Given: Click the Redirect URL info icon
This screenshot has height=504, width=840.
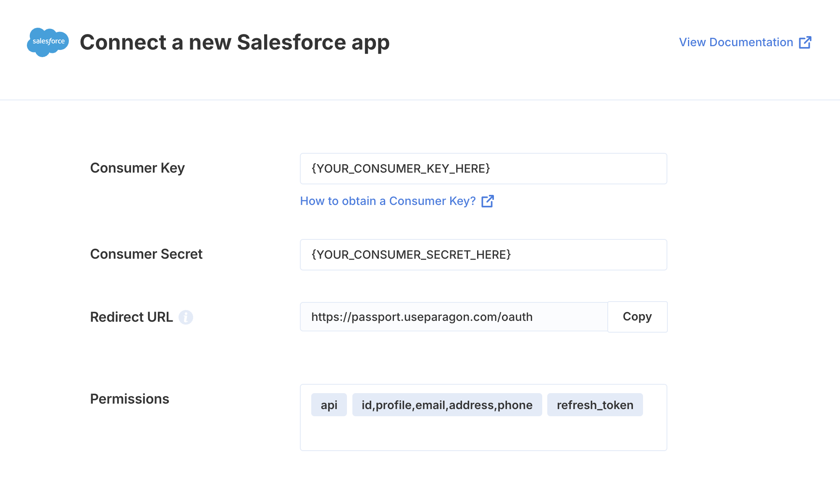Looking at the screenshot, I should pos(186,317).
